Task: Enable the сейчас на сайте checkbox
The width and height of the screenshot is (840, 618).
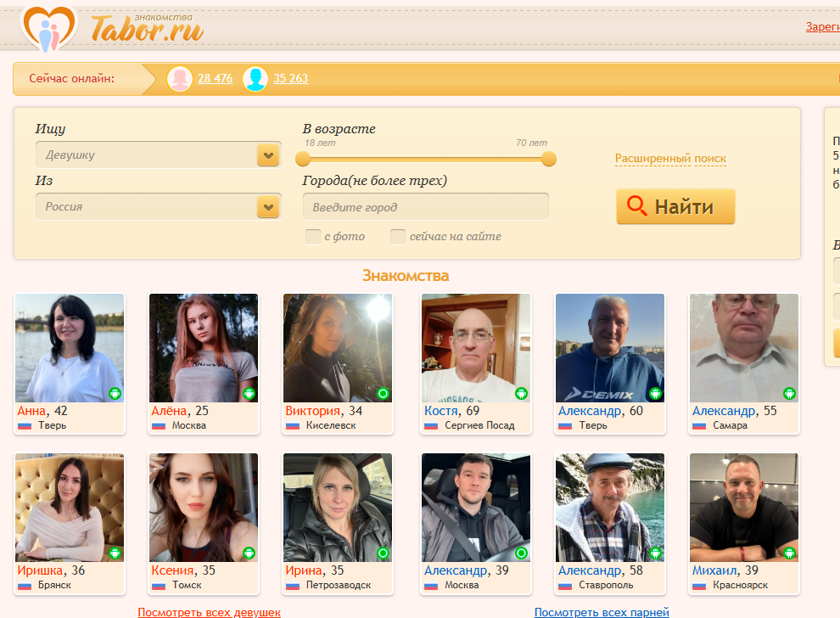Action: (x=398, y=236)
